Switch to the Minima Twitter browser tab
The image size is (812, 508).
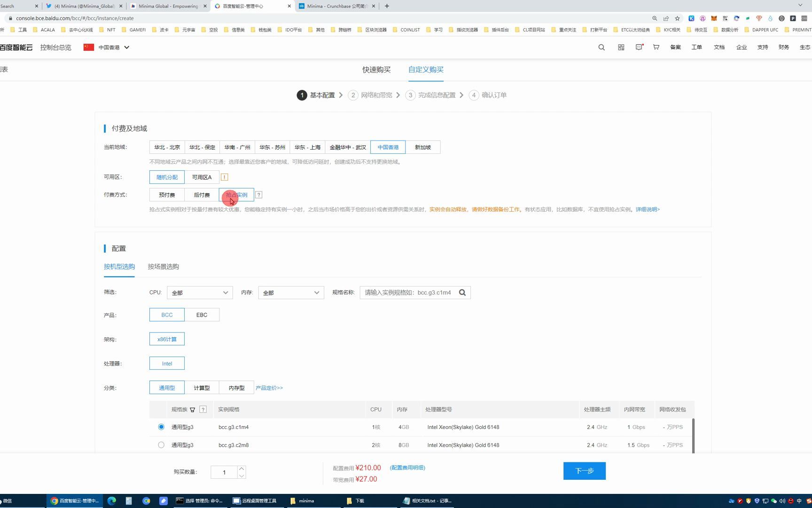pos(85,6)
